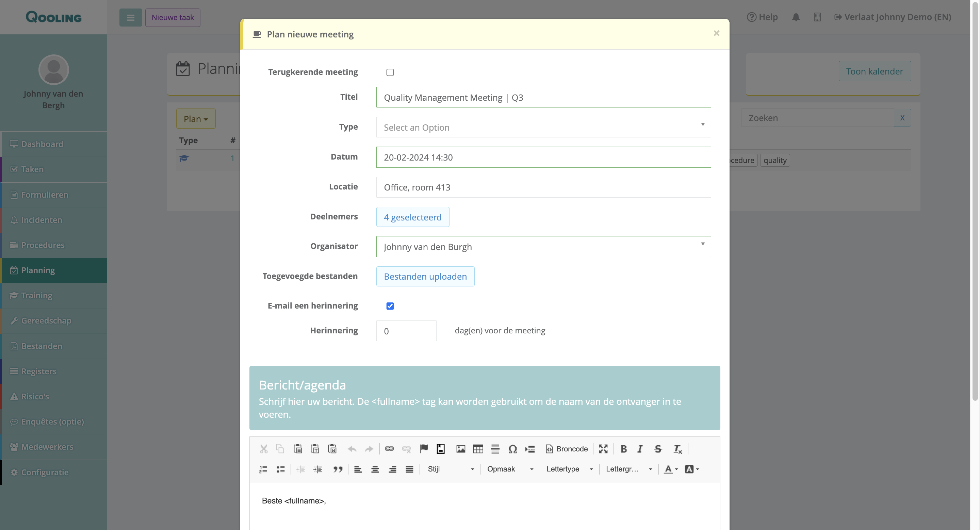The height and width of the screenshot is (530, 980).
Task: Click the block quote icon
Action: coord(338,469)
